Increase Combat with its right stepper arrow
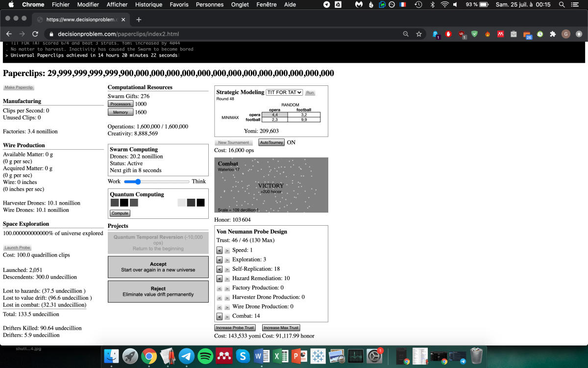The image size is (588, 368). (226, 316)
